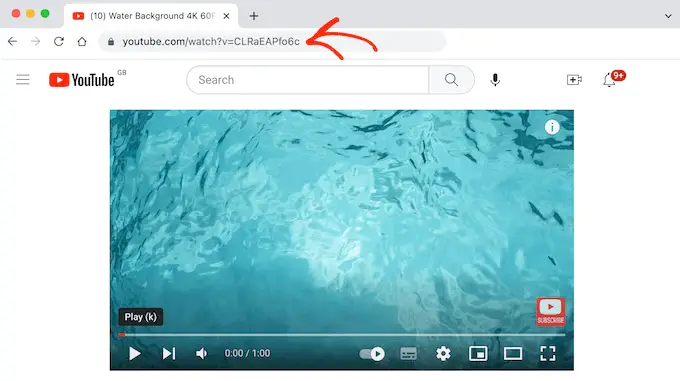Maximize the browser window (green button)
This screenshot has width=680, height=381.
click(x=45, y=13)
